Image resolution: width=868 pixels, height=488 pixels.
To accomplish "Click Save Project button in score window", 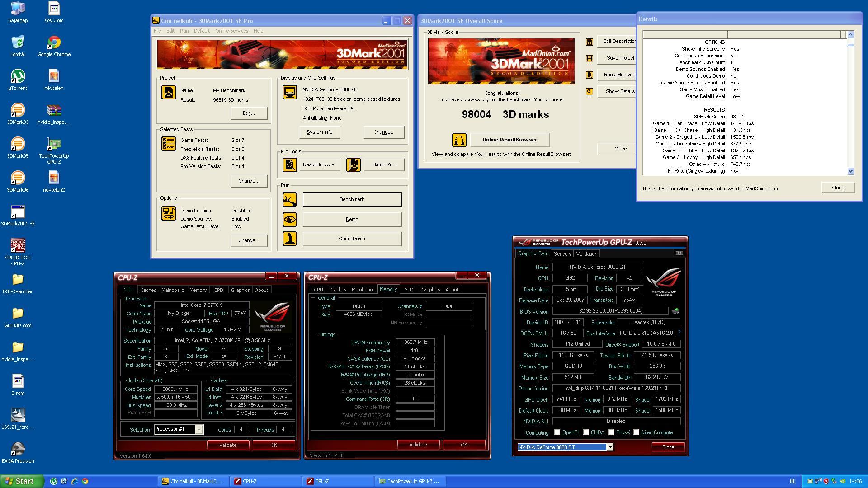I will (x=618, y=58).
